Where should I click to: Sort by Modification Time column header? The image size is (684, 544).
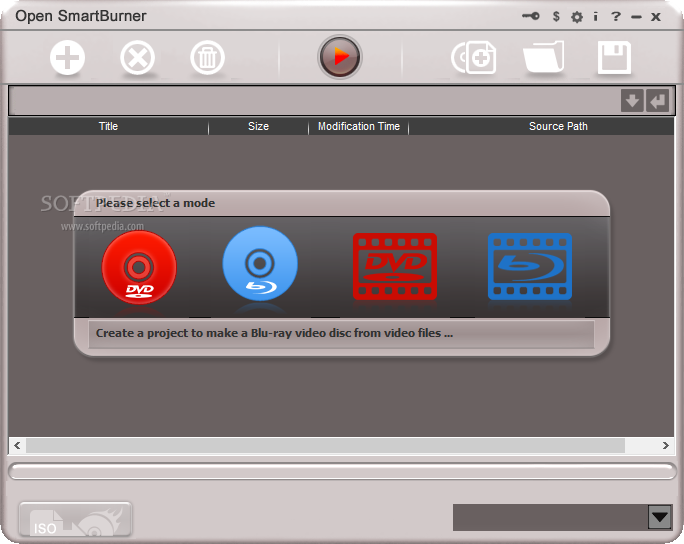(x=359, y=127)
